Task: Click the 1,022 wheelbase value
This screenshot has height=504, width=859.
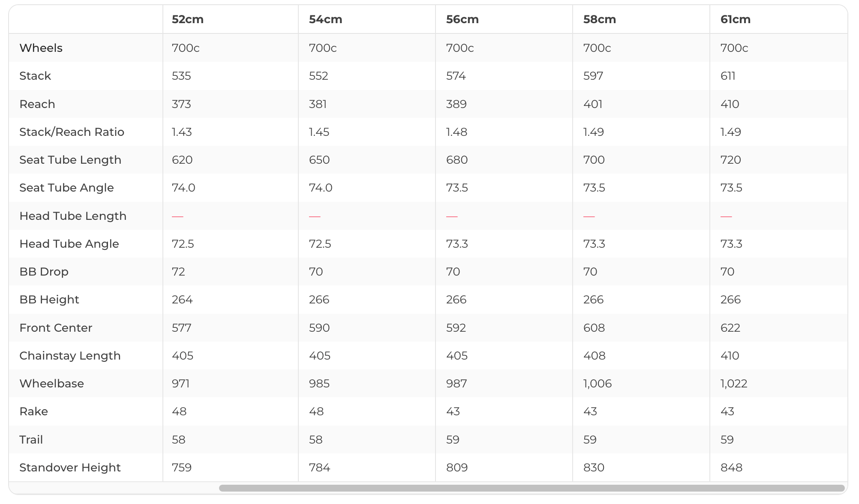Action: [x=734, y=384]
